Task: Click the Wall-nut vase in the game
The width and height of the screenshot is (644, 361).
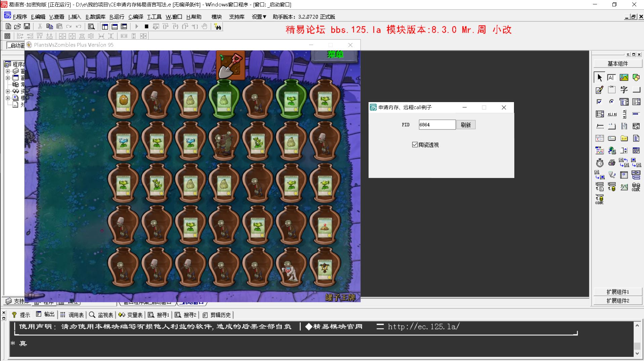Action: point(123,99)
